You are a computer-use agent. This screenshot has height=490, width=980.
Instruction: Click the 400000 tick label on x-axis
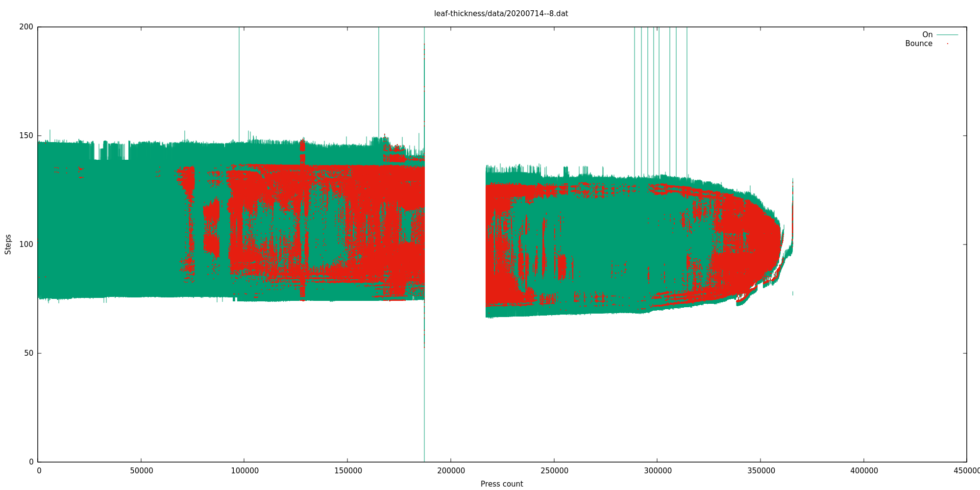pyautogui.click(x=864, y=471)
